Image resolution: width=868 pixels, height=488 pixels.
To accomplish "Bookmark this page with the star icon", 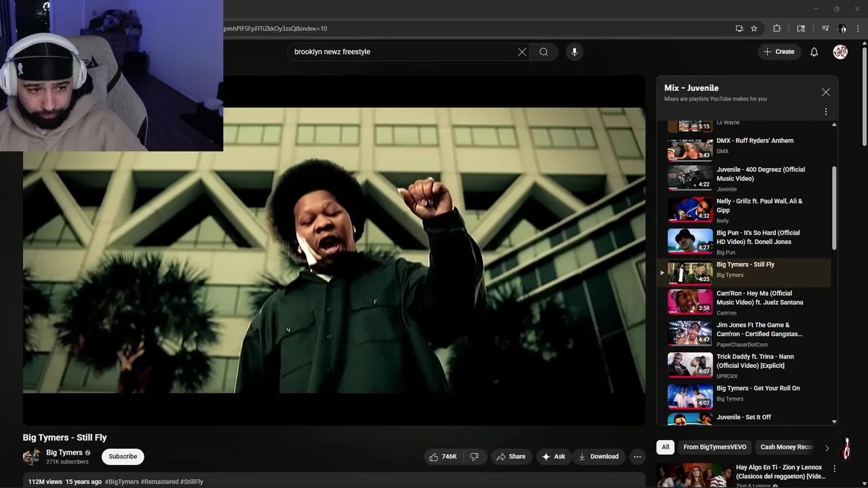I will click(754, 28).
